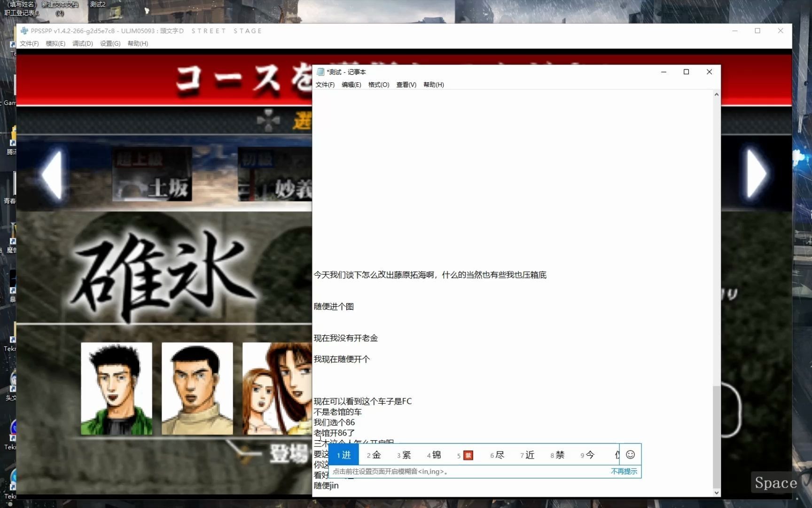Open Notepad's 格式(O) menu
The image size is (812, 508).
tap(379, 85)
